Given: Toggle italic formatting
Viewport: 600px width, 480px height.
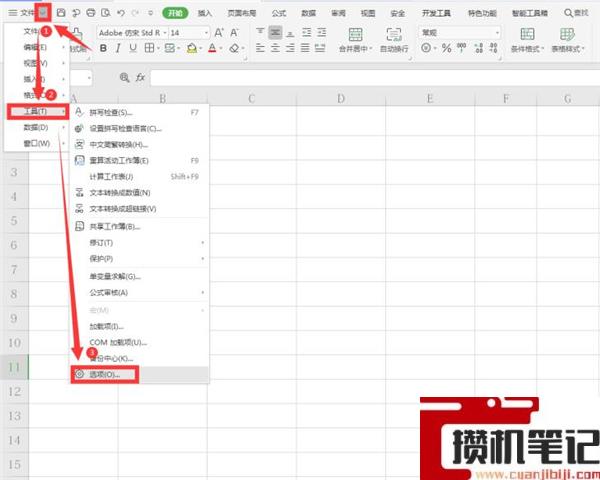Looking at the screenshot, I should tap(118, 48).
